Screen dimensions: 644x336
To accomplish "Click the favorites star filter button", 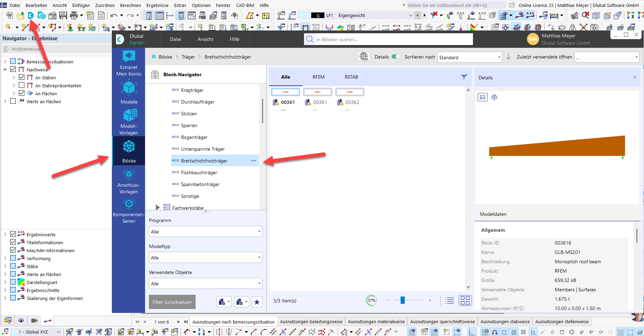I will tap(257, 302).
